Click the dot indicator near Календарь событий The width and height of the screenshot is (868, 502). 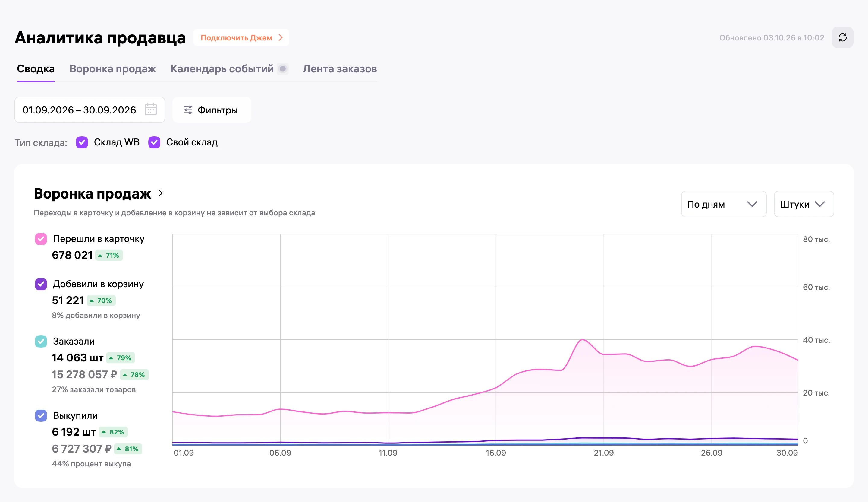(x=283, y=69)
